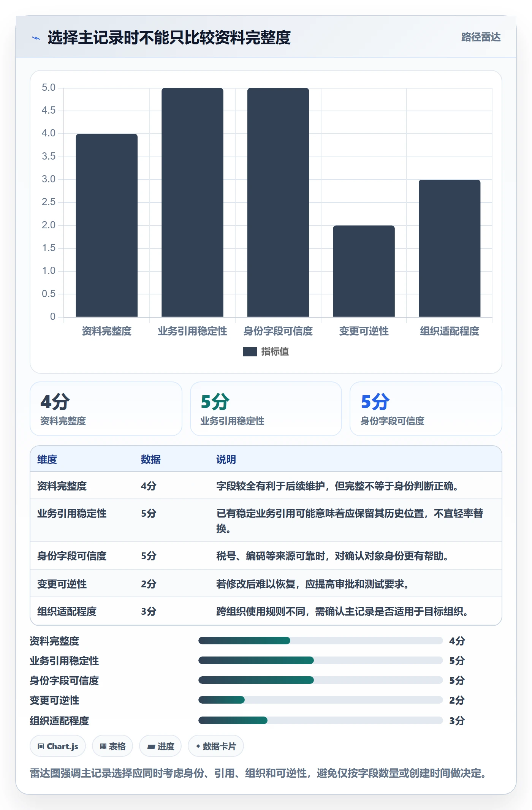Open the 5分 业务引用稳定性 data card

tap(266, 409)
